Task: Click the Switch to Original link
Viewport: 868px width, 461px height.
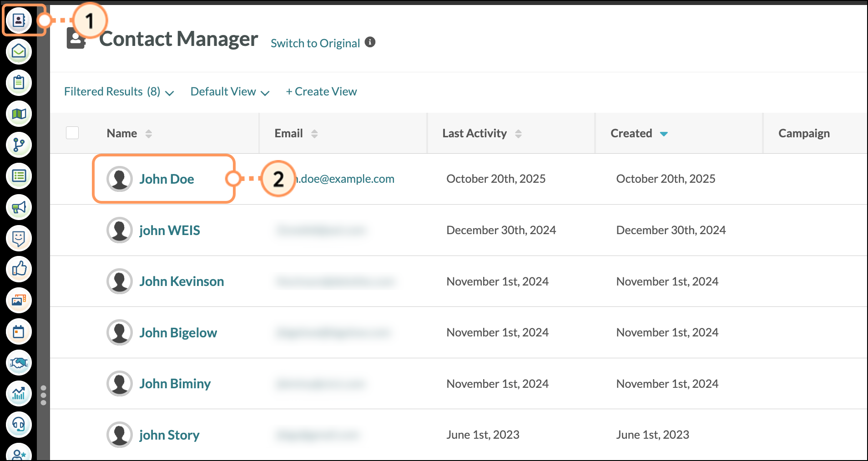Action: click(x=315, y=43)
